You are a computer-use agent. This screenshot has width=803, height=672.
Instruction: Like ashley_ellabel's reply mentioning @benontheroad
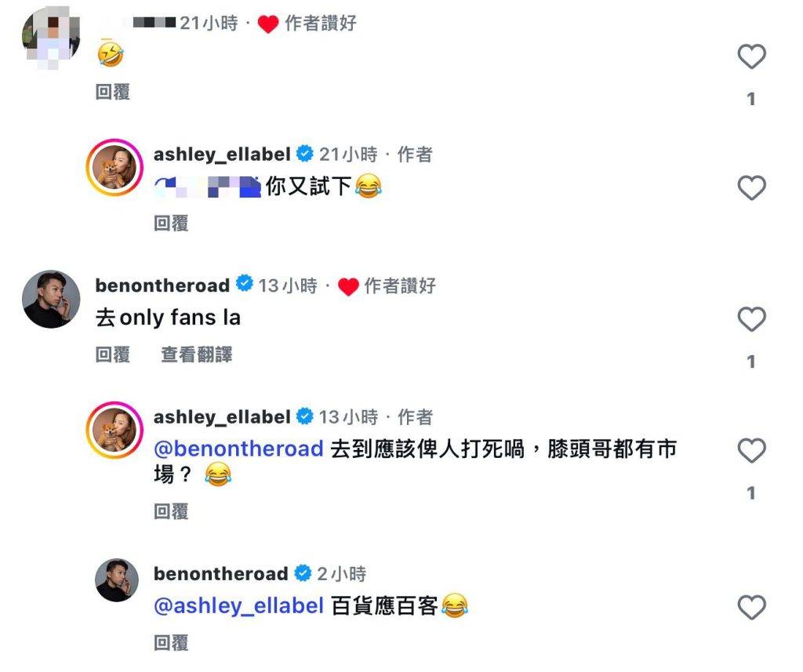pos(751,450)
